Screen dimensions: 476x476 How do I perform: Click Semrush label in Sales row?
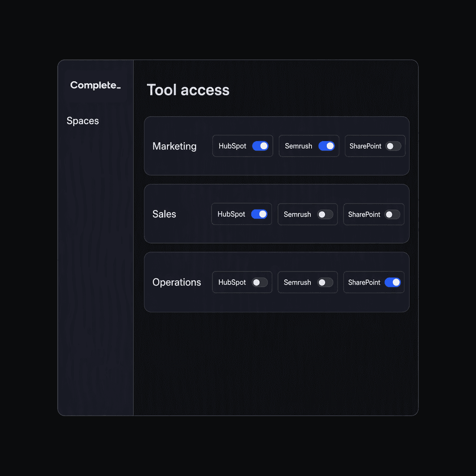point(297,214)
